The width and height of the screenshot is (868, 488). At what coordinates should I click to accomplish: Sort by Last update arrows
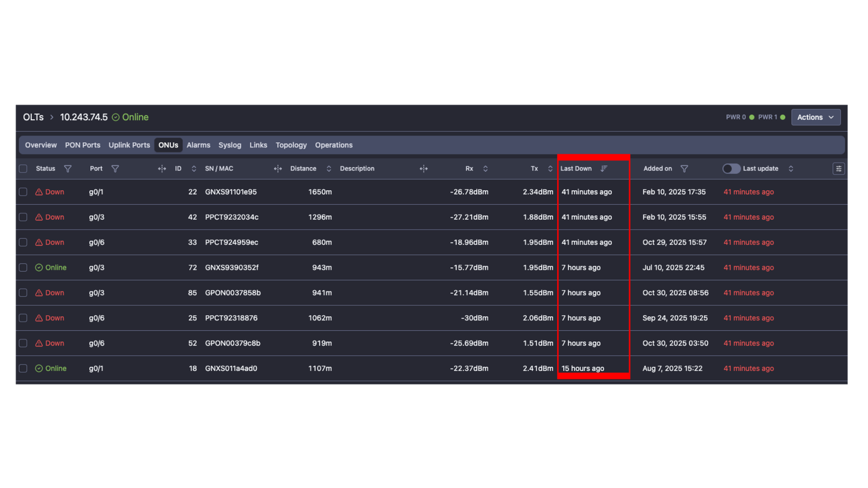tap(791, 169)
